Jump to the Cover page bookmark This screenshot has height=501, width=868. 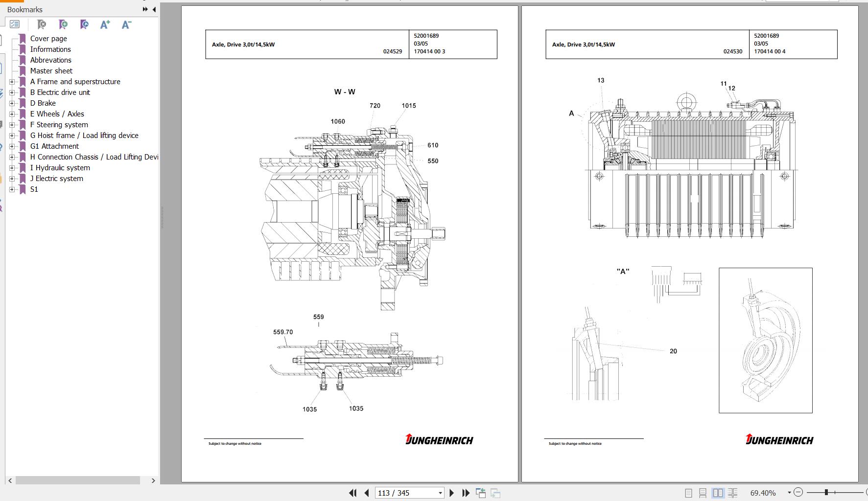48,38
